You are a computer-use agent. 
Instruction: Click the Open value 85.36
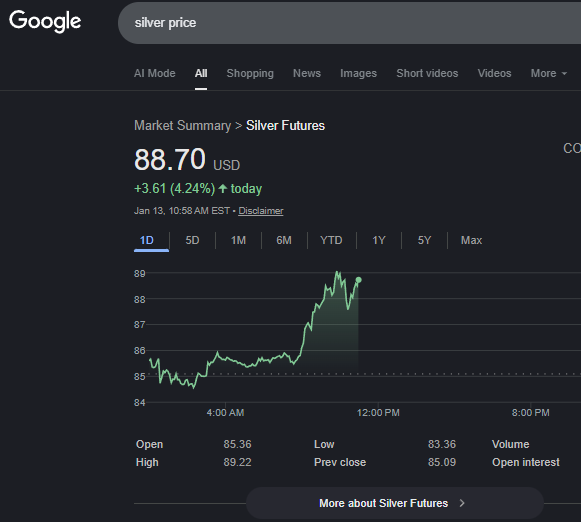237,444
